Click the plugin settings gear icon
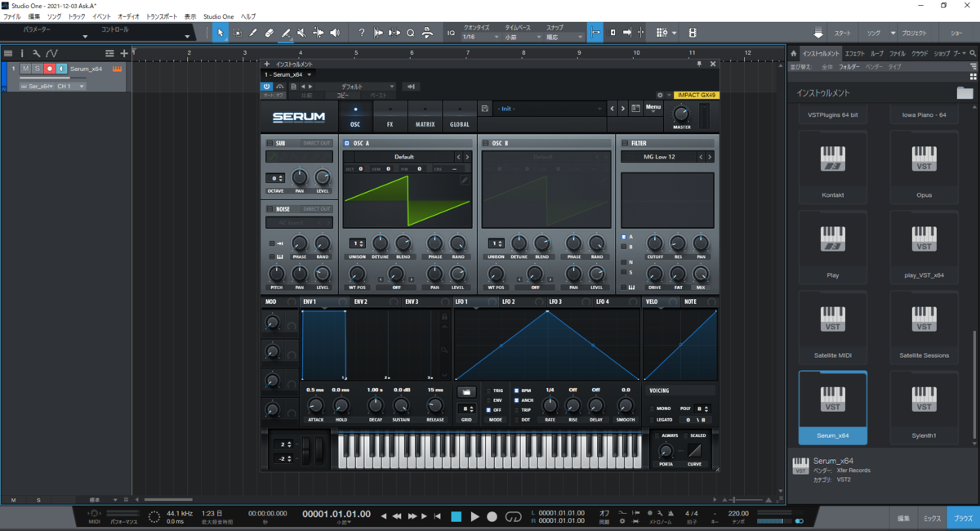Image resolution: width=980 pixels, height=531 pixels. point(660,96)
